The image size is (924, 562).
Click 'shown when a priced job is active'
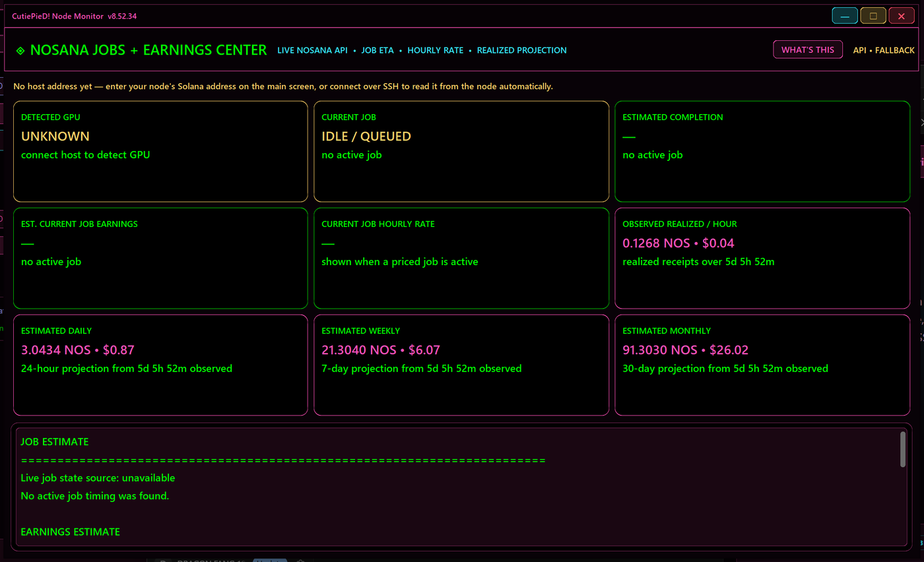click(x=400, y=262)
